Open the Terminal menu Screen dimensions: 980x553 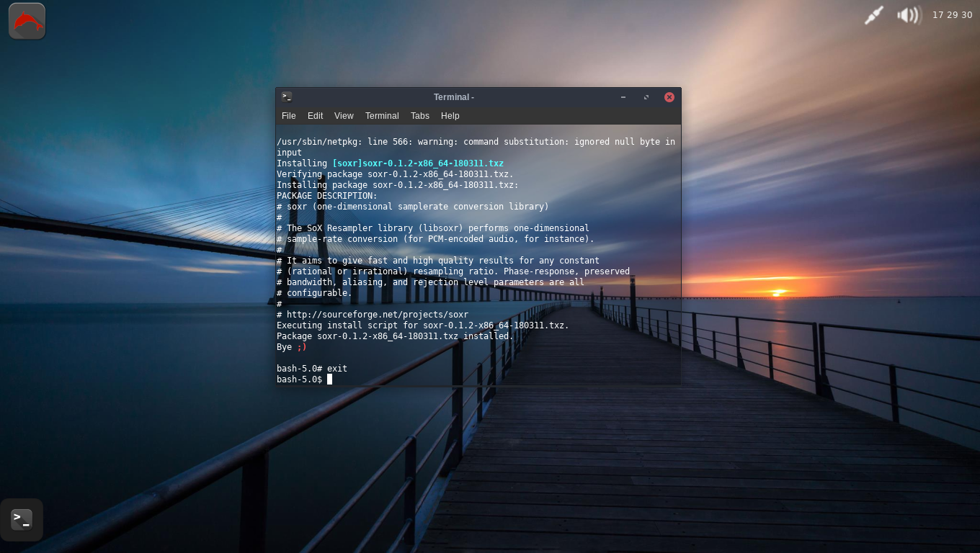click(381, 116)
